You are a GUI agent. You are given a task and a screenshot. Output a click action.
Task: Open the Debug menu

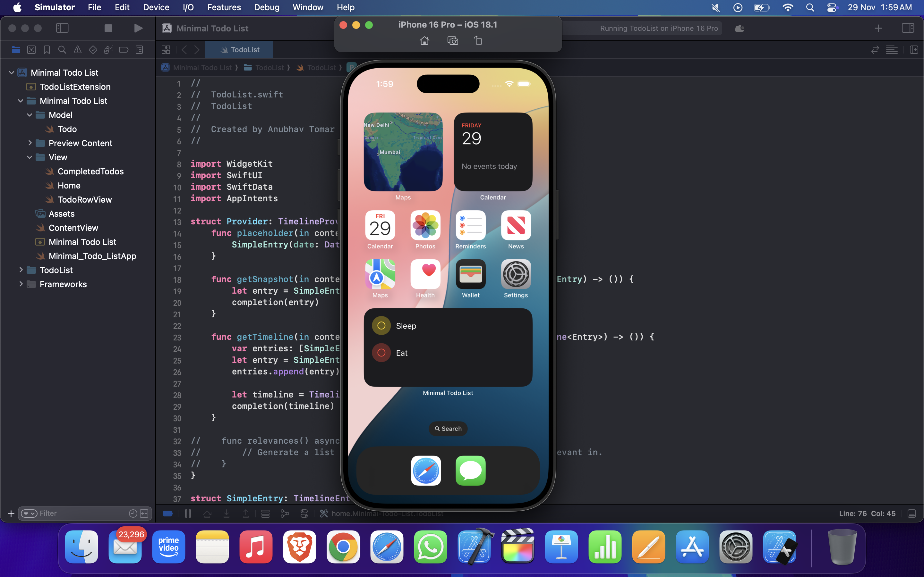click(x=267, y=7)
